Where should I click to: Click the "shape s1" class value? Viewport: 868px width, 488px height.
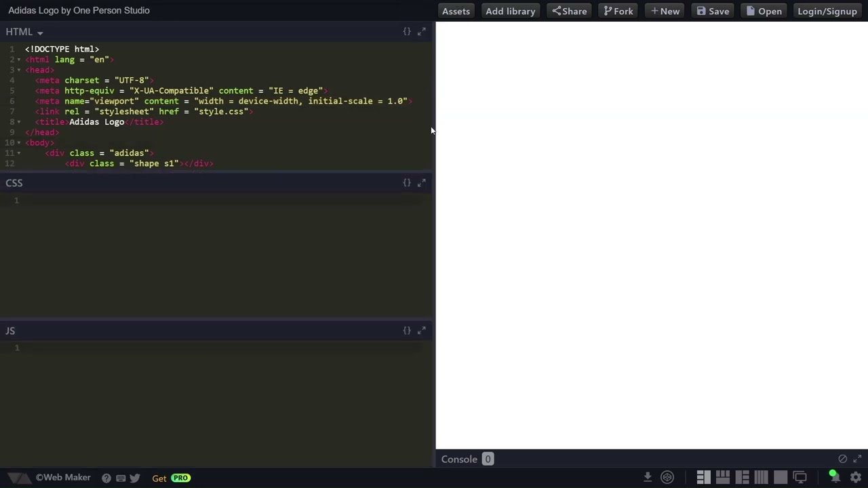coord(154,163)
